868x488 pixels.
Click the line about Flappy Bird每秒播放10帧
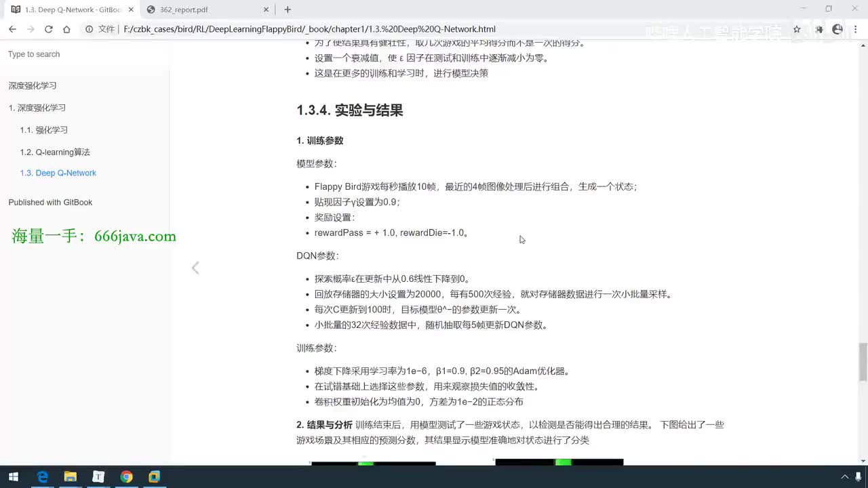tap(475, 186)
